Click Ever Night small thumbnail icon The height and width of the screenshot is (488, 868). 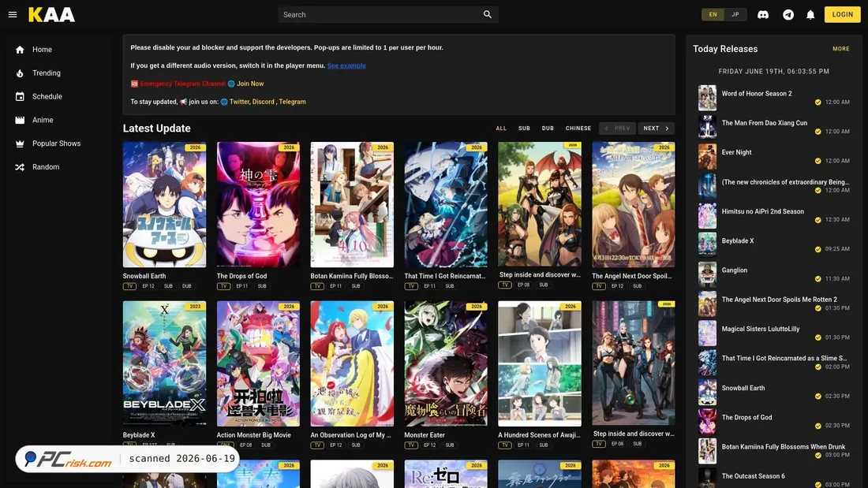point(707,157)
